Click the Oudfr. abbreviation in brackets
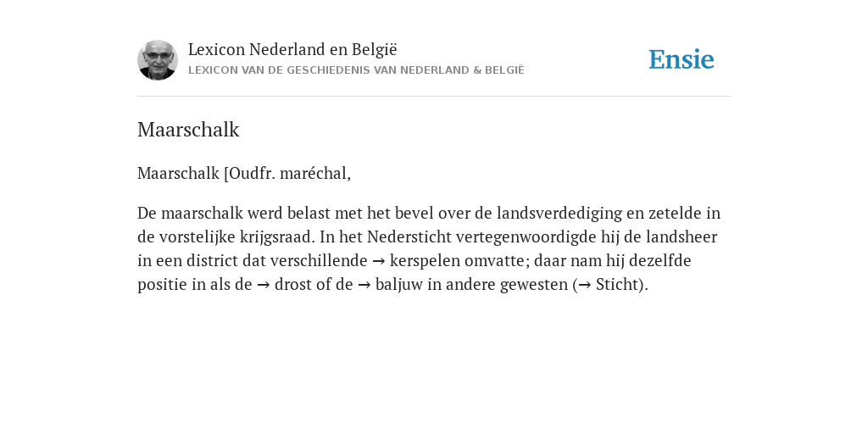Viewport: 868px width, 434px height. pyautogui.click(x=252, y=173)
